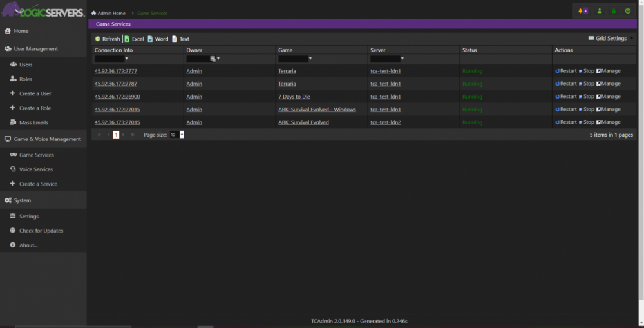
Task: Click the power logout icon
Action: point(628,11)
